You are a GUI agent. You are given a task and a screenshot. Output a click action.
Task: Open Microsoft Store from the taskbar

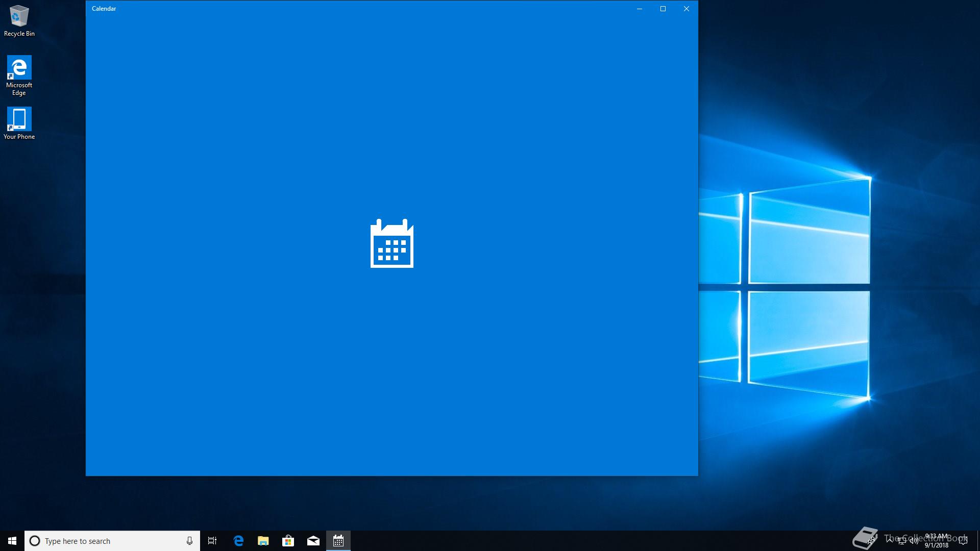[x=288, y=541]
